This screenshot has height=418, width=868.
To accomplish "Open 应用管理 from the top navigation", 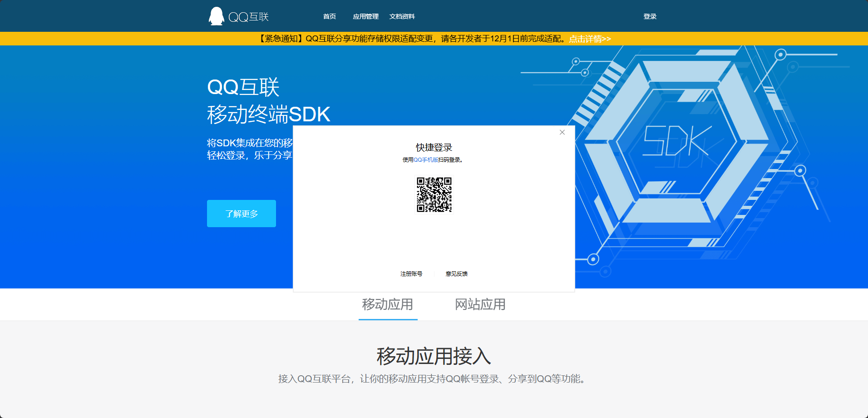I will click(x=365, y=16).
